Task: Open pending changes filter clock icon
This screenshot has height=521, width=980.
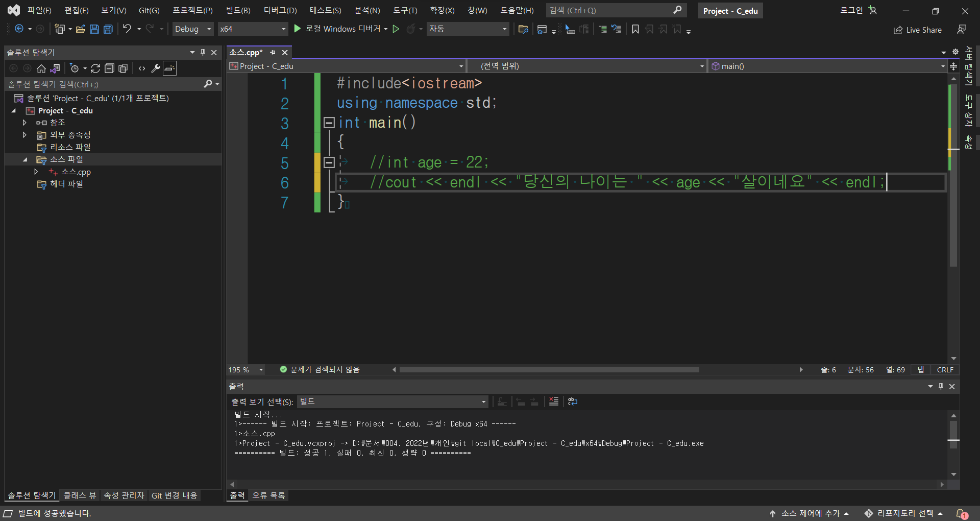Action: tap(75, 68)
